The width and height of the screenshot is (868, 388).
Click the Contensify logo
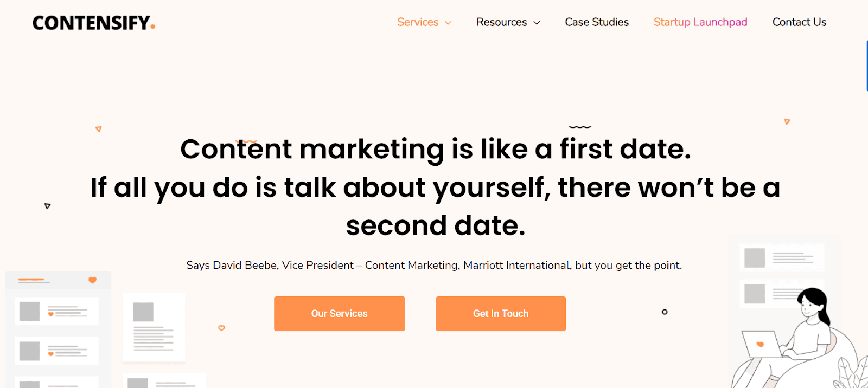coord(94,23)
